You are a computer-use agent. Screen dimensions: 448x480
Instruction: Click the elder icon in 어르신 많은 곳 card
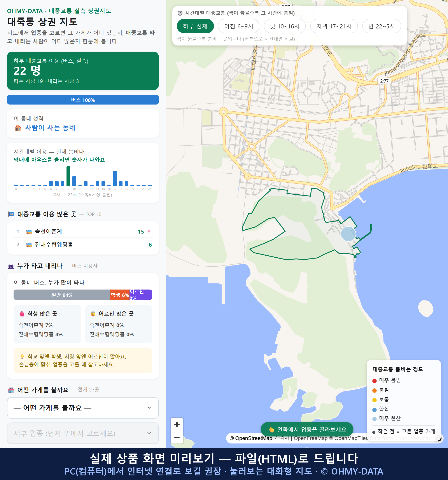coord(93,314)
